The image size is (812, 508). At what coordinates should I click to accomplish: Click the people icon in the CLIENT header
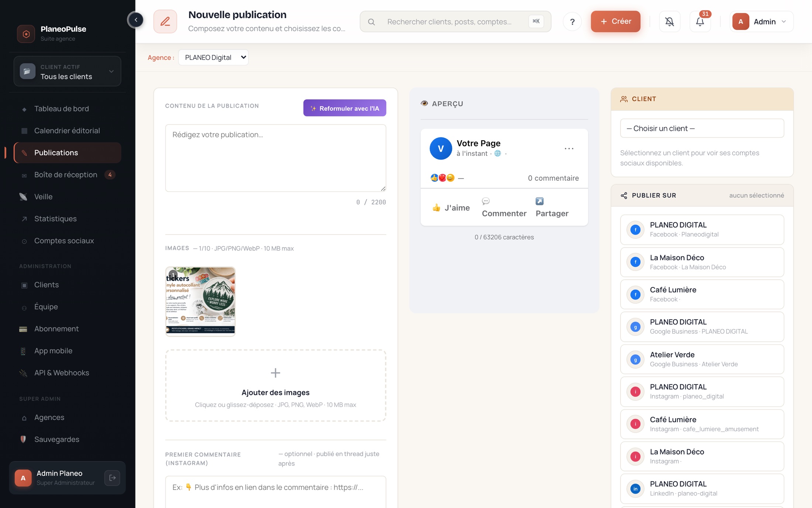[624, 99]
